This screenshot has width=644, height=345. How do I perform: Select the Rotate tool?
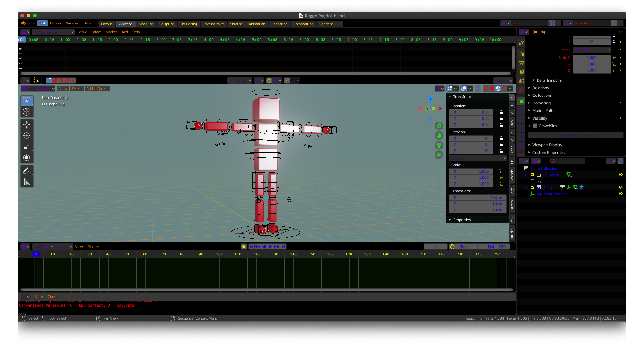[x=27, y=136]
